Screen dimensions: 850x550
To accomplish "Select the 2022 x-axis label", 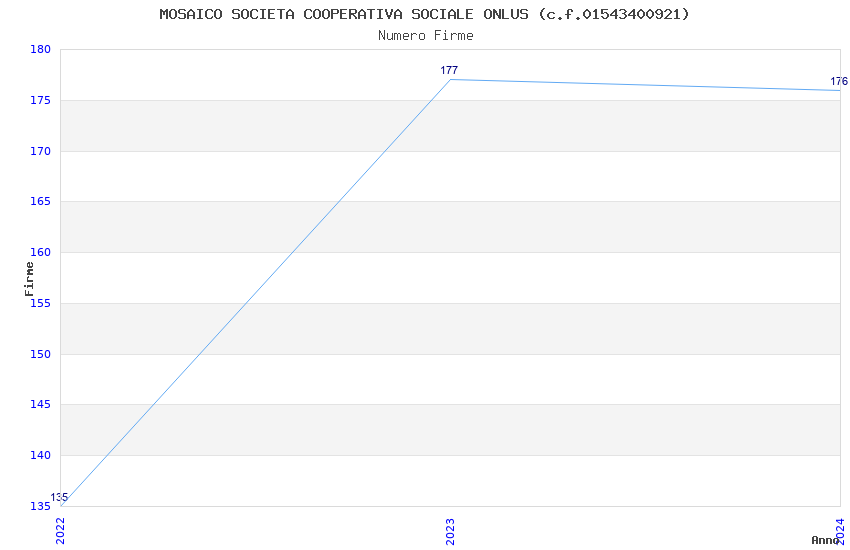I will pos(60,531).
